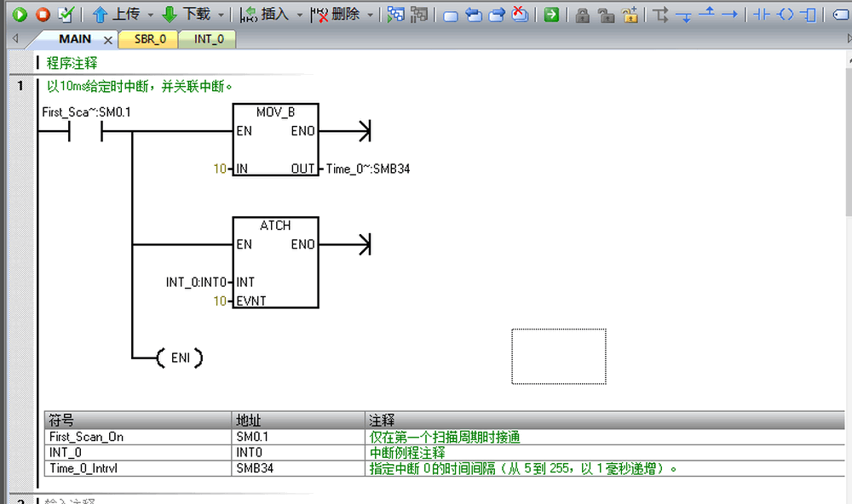Image resolution: width=852 pixels, height=504 pixels.
Task: Click the Time_0_Intrvl comment about interval range
Action: pyautogui.click(x=523, y=469)
